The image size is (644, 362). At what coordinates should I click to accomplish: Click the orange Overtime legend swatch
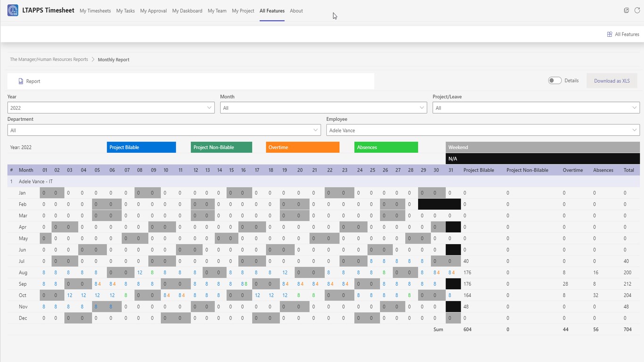(x=303, y=148)
